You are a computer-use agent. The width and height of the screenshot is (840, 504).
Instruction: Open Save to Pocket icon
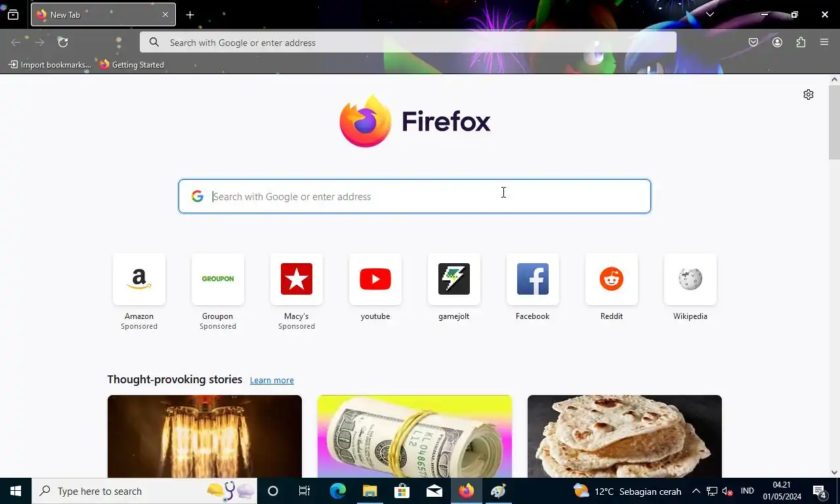coord(753,43)
